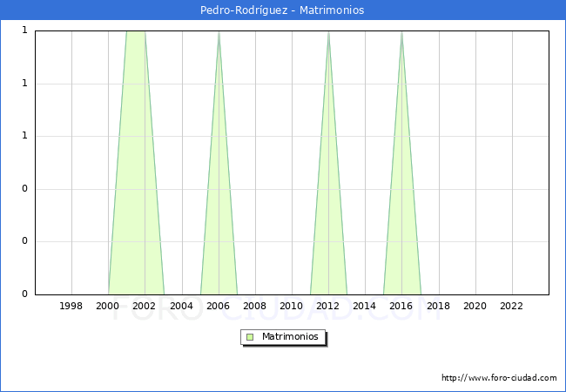Select the 2022 x-axis label
The width and height of the screenshot is (566, 392).
(511, 306)
